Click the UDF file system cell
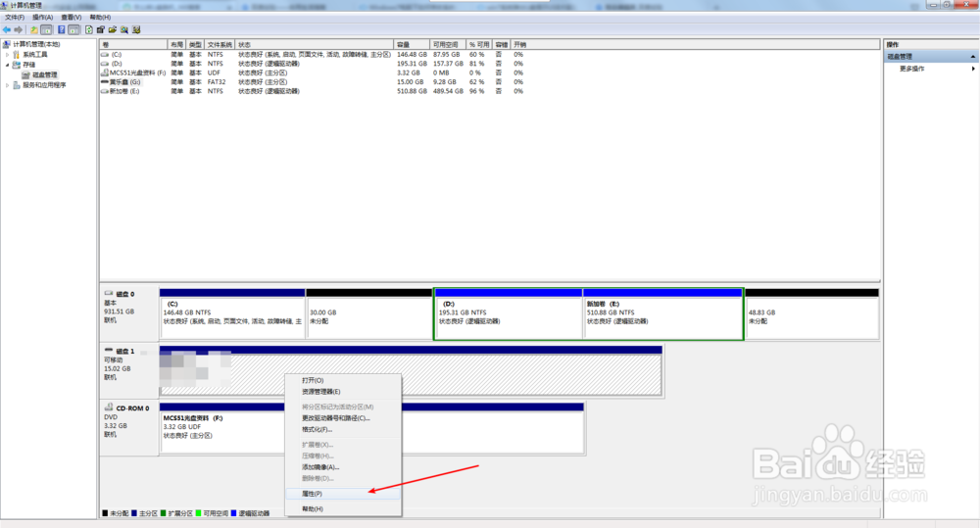 [x=214, y=73]
